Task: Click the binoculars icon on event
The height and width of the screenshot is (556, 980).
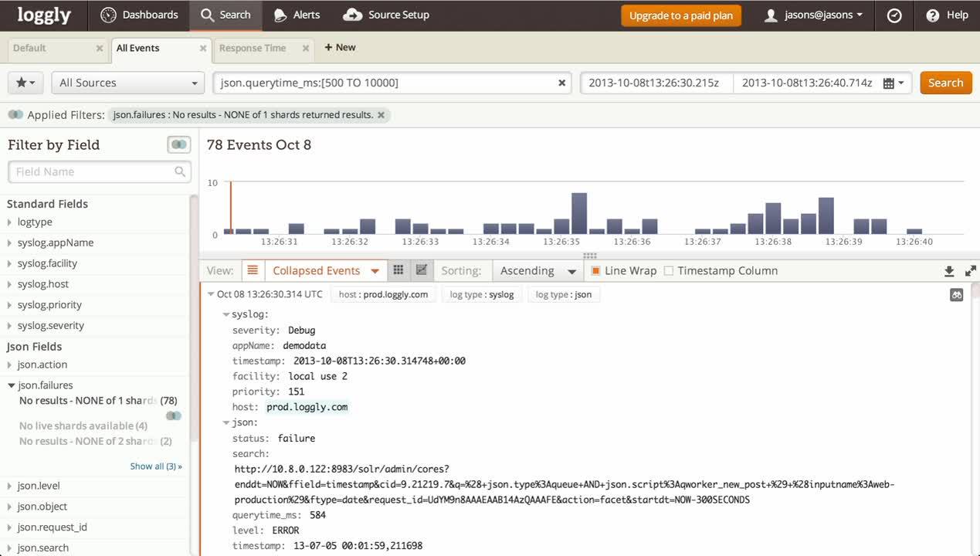Action: (x=957, y=294)
